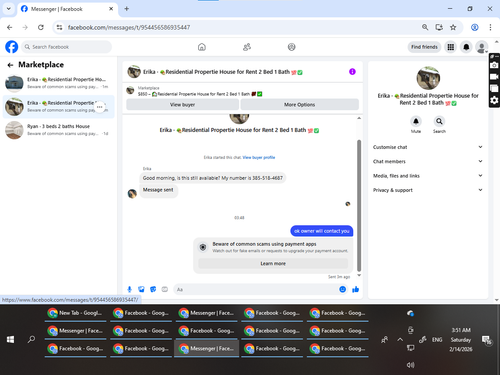500x375 pixels.
Task: Open Windows Start button
Action: click(10, 340)
